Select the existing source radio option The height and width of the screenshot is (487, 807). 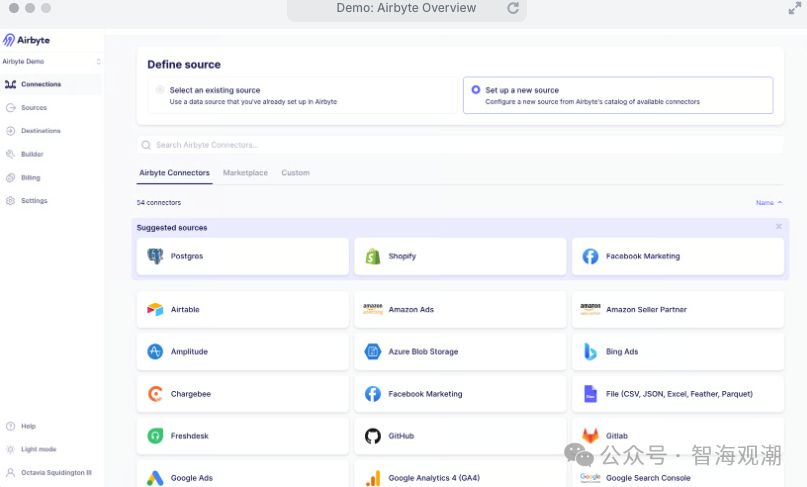click(160, 90)
